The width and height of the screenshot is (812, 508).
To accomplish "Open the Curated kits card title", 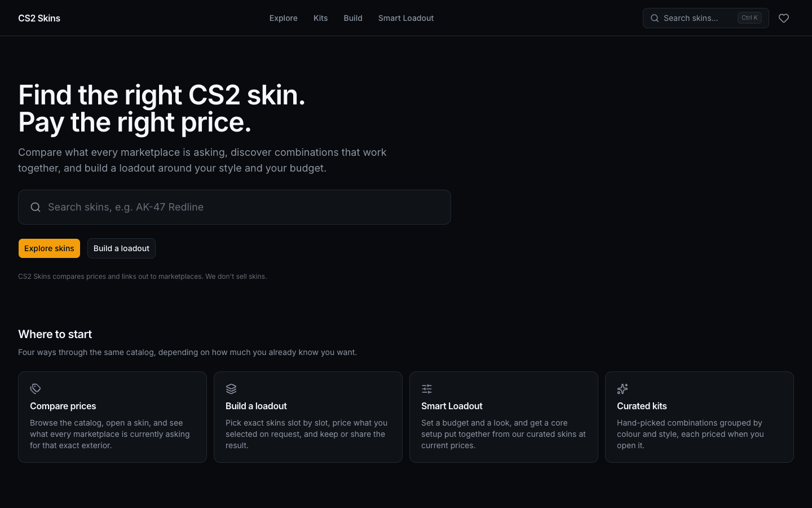I will coord(642,406).
